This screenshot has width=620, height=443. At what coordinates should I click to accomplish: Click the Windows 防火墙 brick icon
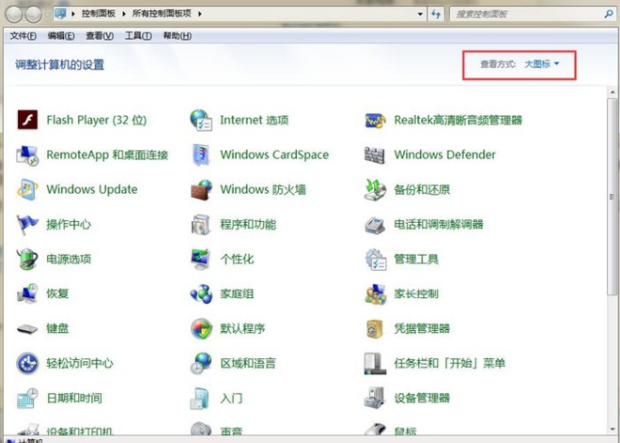(x=201, y=189)
